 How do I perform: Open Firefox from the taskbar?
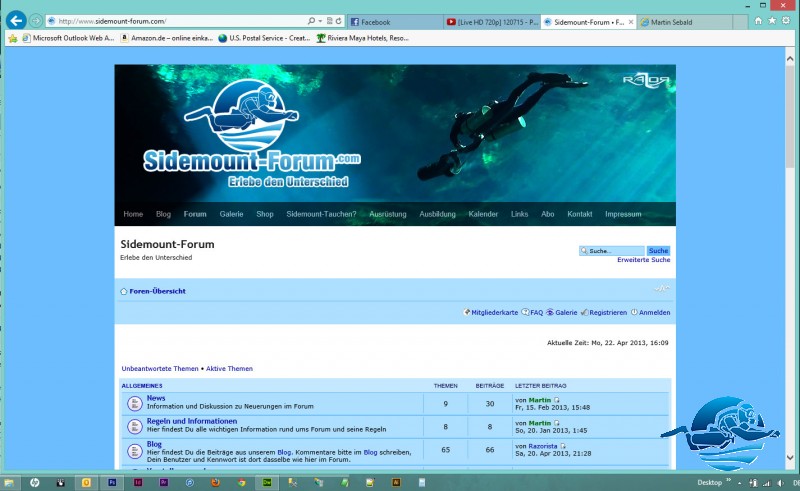coord(215,482)
